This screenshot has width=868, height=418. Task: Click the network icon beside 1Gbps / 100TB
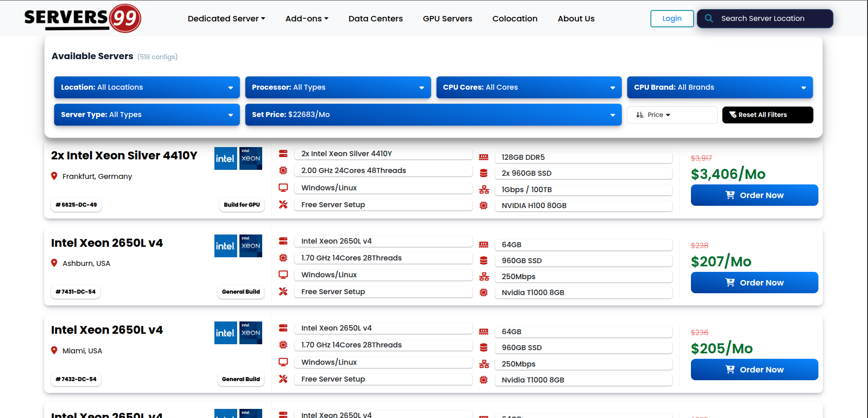[x=484, y=190]
